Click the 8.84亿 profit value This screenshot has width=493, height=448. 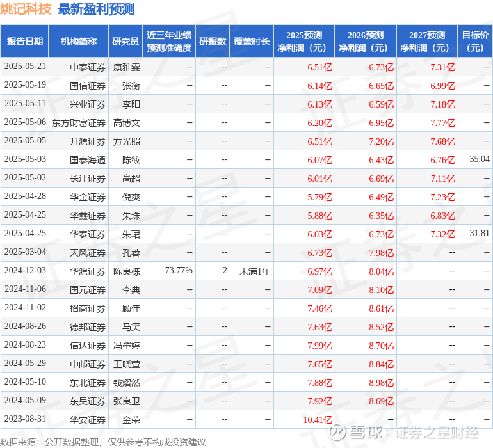coord(382,364)
